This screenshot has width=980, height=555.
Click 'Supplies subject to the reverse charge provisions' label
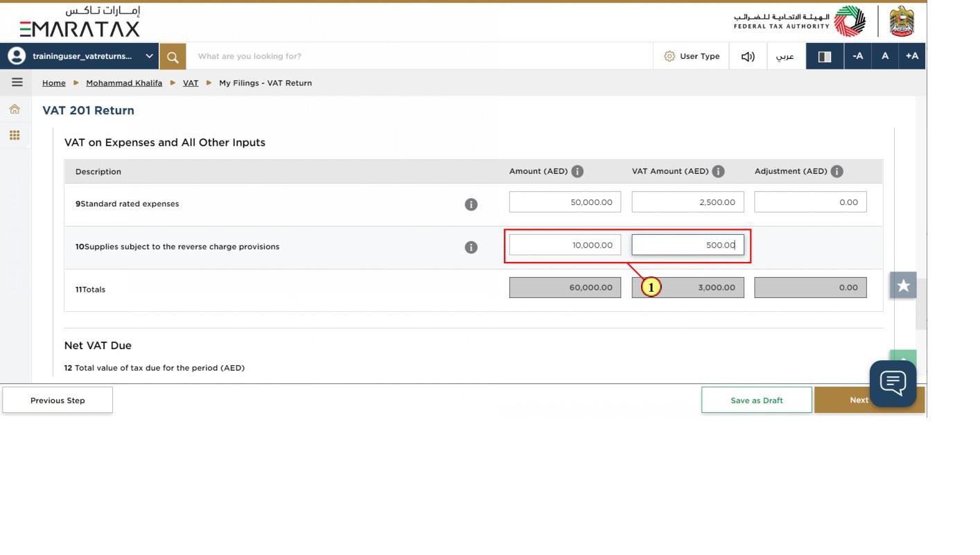182,247
